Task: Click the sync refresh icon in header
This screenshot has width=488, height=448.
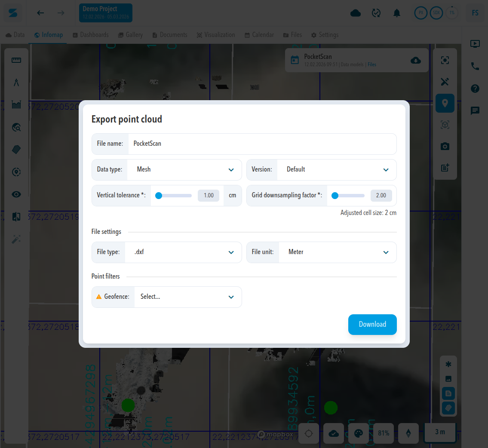Action: coord(376,13)
